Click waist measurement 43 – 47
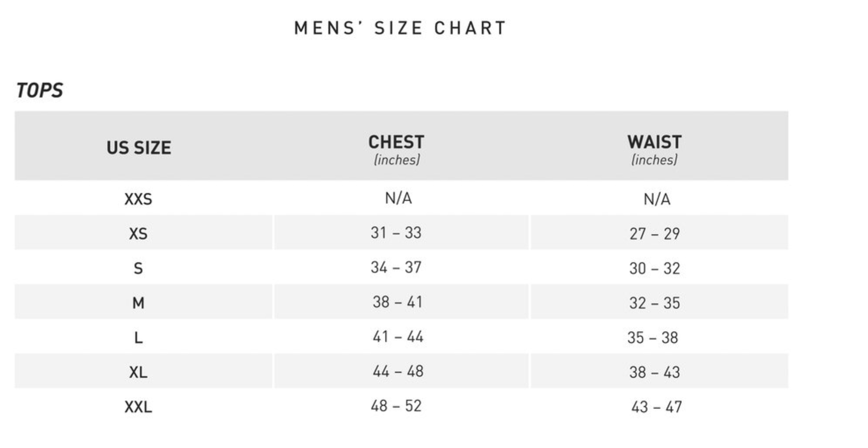The image size is (868, 448). click(x=656, y=407)
